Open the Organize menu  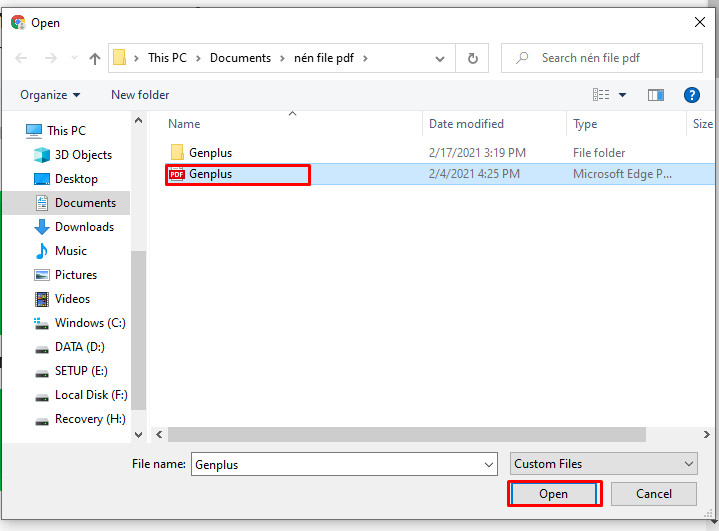50,95
